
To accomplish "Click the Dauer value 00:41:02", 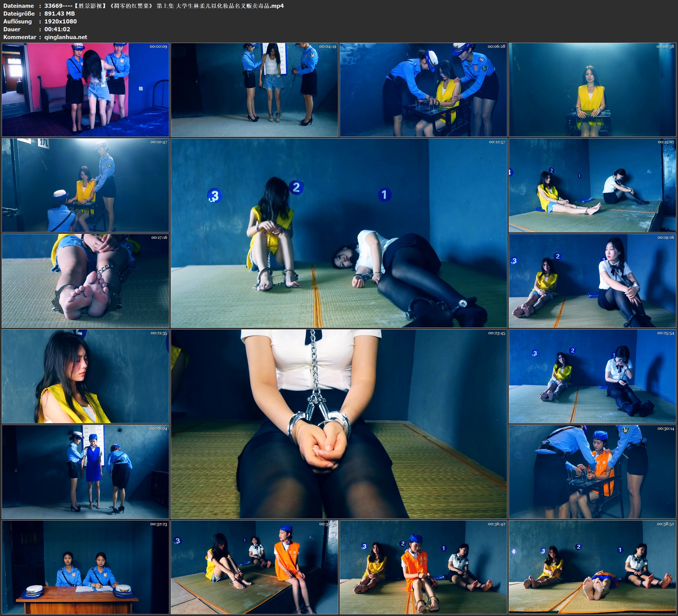I will 57,29.
